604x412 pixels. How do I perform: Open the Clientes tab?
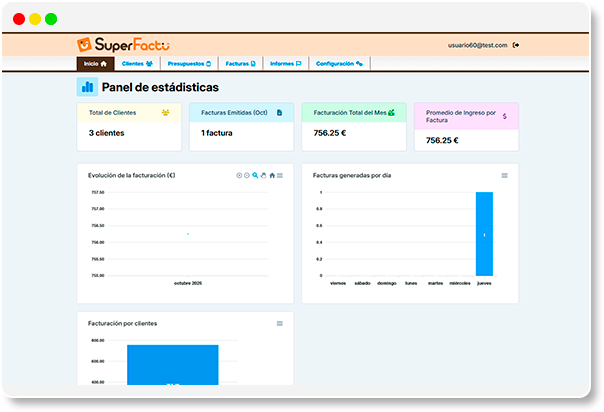pyautogui.click(x=137, y=63)
